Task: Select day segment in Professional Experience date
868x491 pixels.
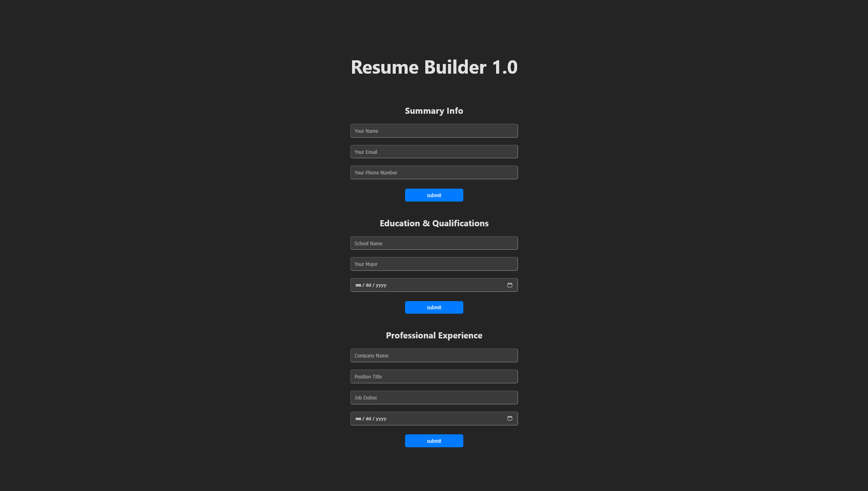Action: coord(368,419)
